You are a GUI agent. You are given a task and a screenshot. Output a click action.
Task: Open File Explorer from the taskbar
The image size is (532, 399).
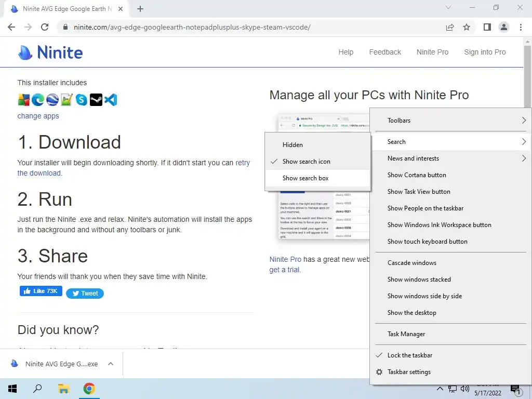coord(63,389)
